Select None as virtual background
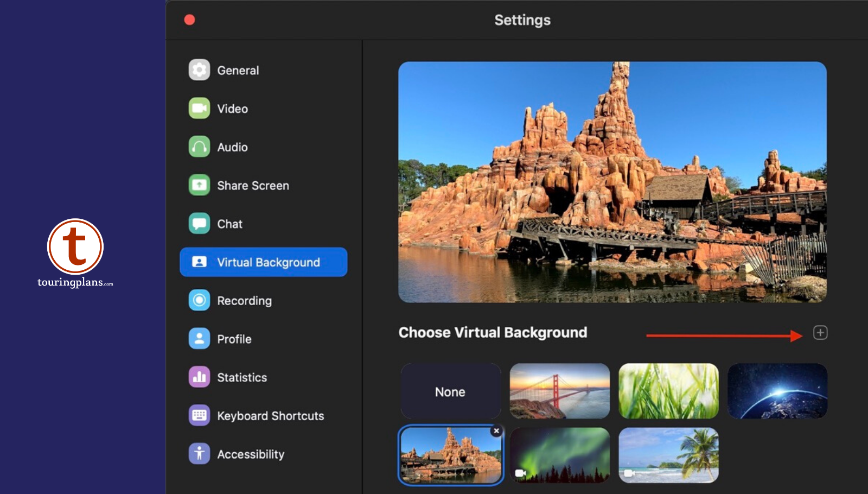This screenshot has width=868, height=494. tap(450, 391)
